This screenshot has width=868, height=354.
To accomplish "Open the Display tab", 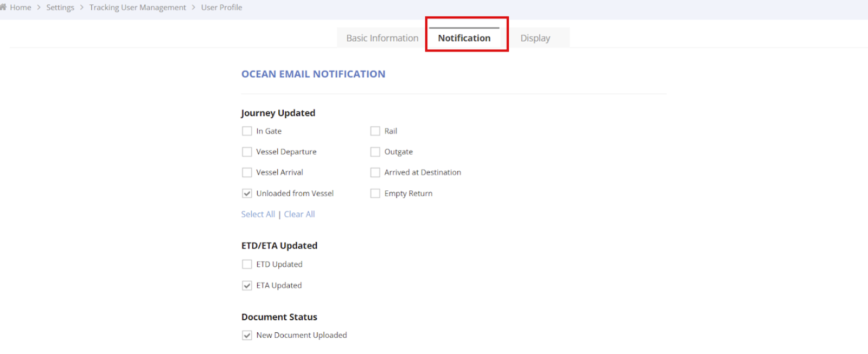I will click(x=535, y=38).
